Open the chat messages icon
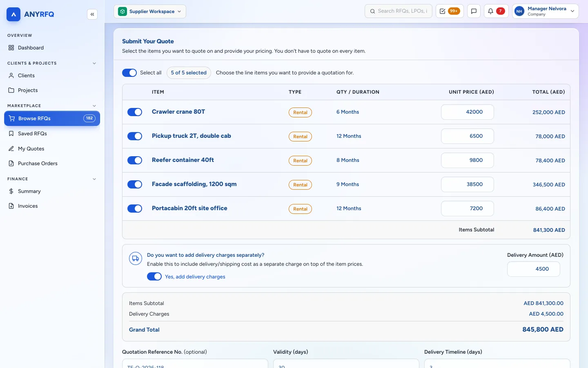Image resolution: width=588 pixels, height=368 pixels. point(474,11)
